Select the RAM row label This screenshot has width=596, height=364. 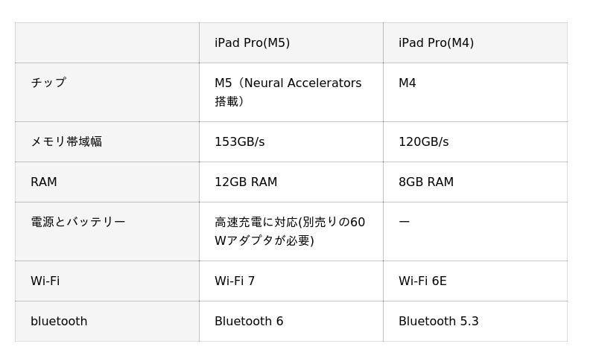pos(44,182)
